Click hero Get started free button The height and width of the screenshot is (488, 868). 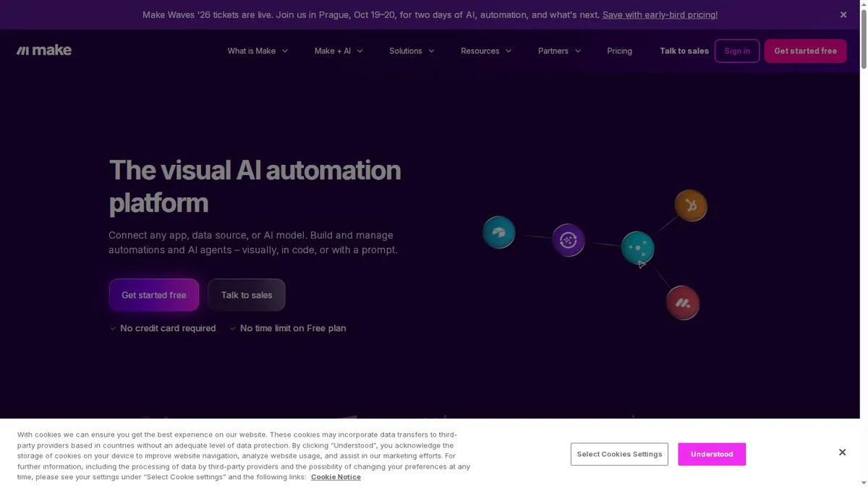(x=154, y=295)
